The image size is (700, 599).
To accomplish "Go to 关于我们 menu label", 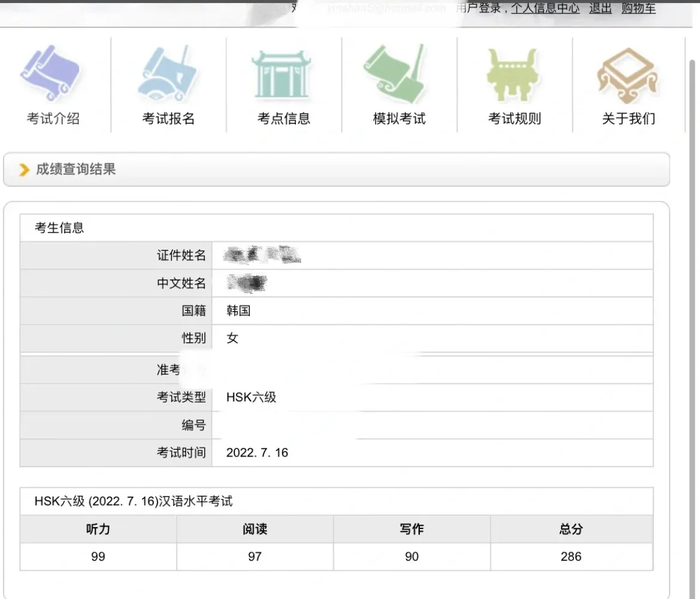I will pyautogui.click(x=629, y=118).
